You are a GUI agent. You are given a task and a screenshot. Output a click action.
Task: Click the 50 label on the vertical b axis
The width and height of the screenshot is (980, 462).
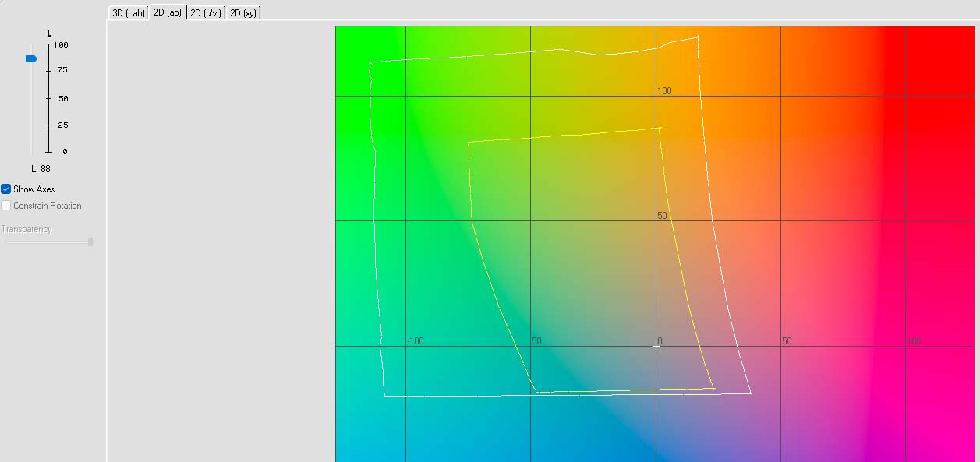[x=663, y=216]
